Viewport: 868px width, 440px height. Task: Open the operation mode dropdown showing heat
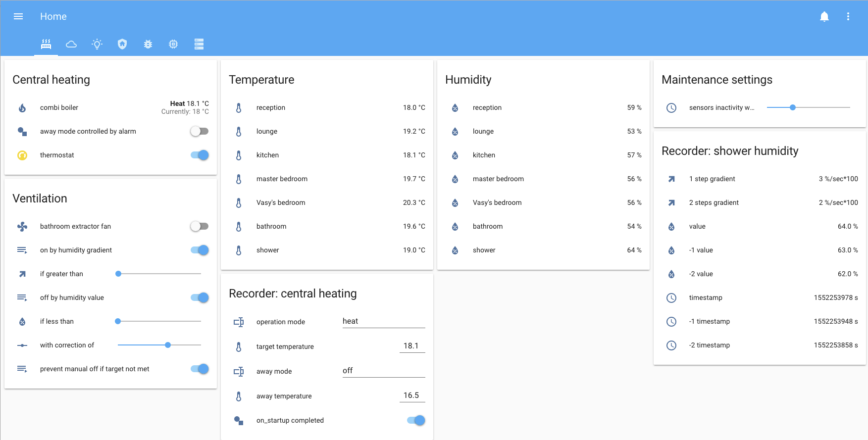coord(383,321)
